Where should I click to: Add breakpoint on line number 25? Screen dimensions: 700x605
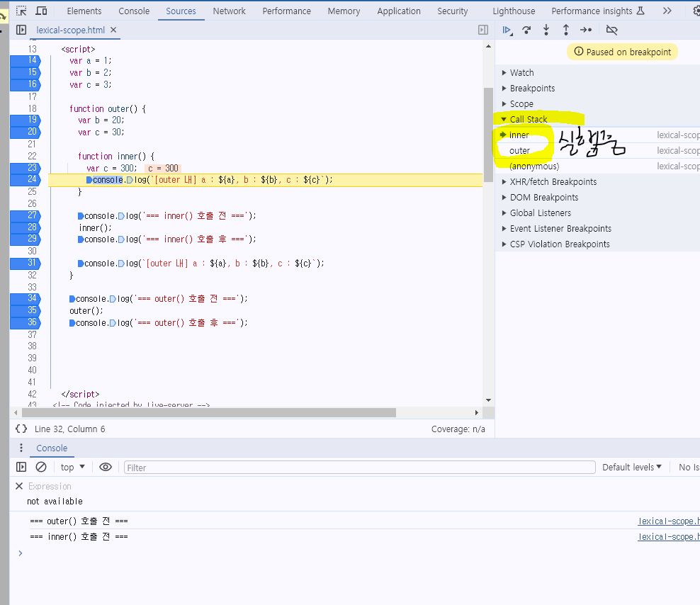click(x=32, y=191)
